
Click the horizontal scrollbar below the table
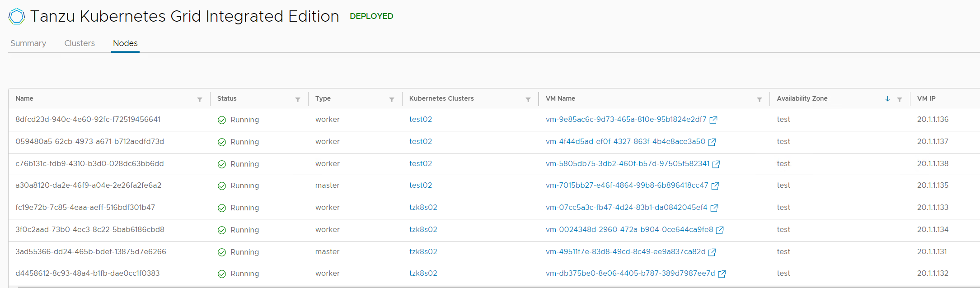click(498, 287)
